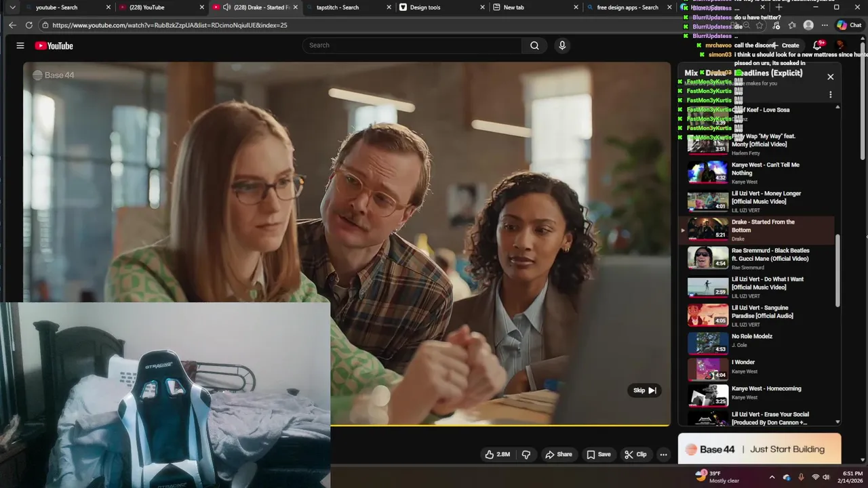
Task: Switch to the '(228) YouTube' tab
Action: [161, 7]
